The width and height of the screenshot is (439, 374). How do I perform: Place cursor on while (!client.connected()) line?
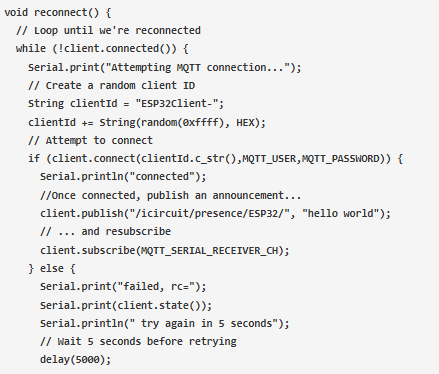click(x=102, y=49)
